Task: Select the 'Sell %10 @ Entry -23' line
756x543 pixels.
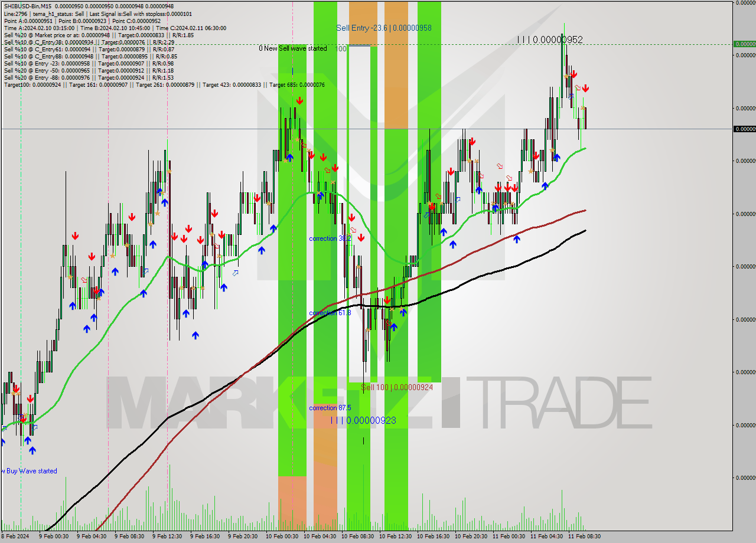Action: coord(89,63)
